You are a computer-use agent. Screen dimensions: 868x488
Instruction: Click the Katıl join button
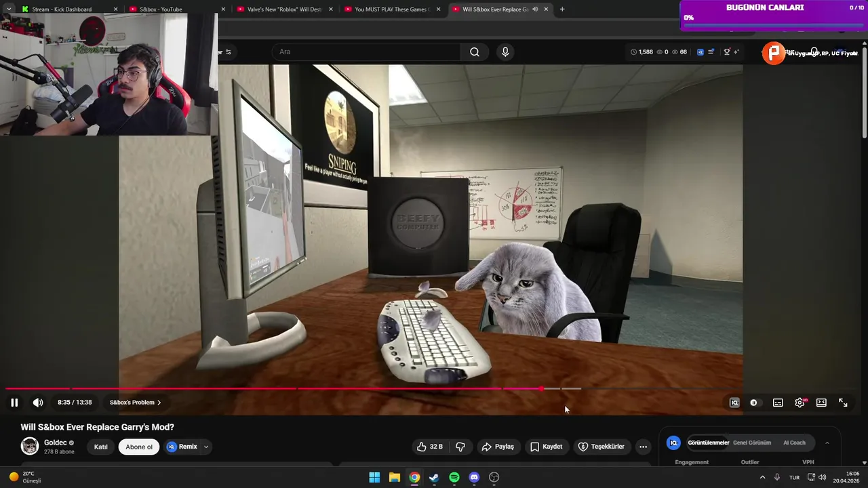coord(100,447)
